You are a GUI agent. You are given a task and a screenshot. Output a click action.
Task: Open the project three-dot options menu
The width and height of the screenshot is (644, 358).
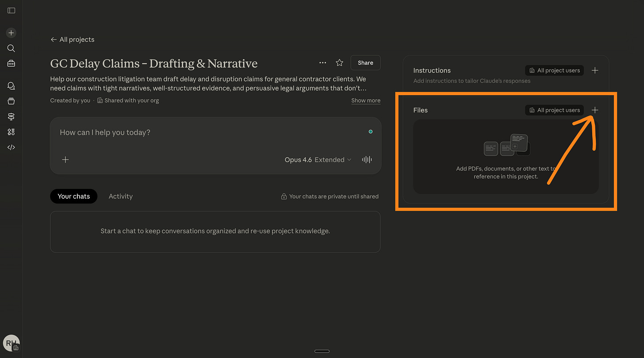tap(323, 63)
